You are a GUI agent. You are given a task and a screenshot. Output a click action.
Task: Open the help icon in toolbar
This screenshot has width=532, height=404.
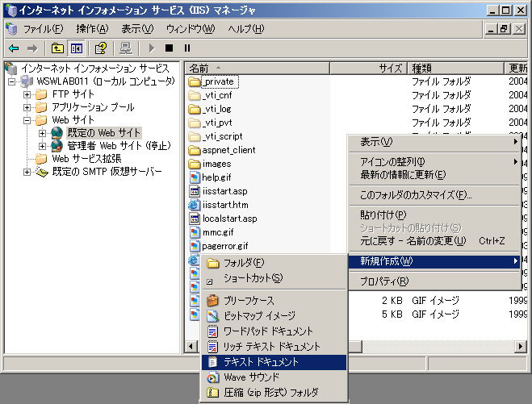coord(101,48)
